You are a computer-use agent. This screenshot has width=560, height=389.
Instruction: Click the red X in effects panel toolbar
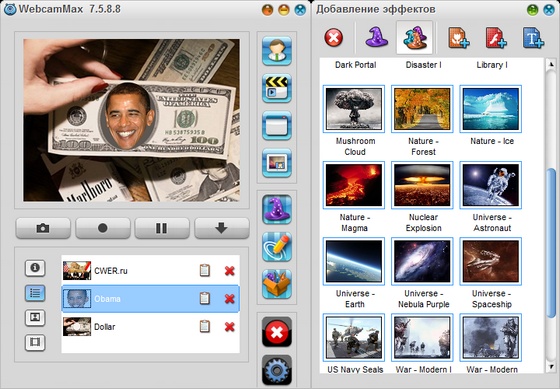click(x=334, y=38)
